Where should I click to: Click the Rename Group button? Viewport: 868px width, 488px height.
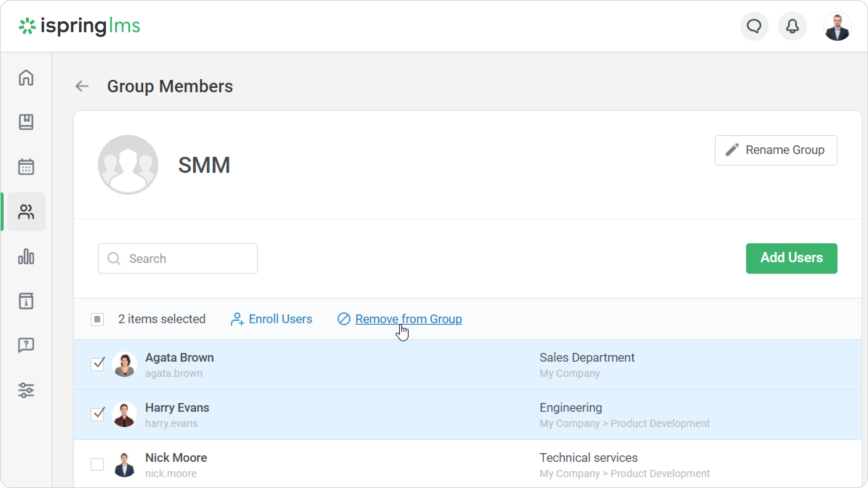point(776,150)
